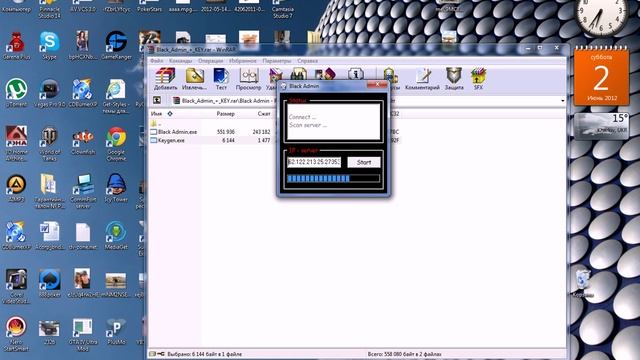Click the Извлечь (Extract) toolbar icon
Screen dimensions: 640x360
(194, 79)
